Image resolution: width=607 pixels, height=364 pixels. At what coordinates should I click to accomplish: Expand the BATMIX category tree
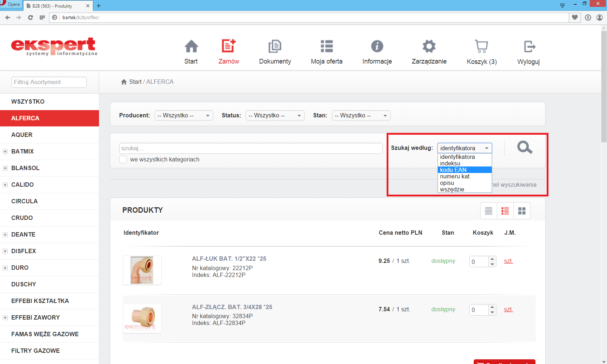click(5, 151)
